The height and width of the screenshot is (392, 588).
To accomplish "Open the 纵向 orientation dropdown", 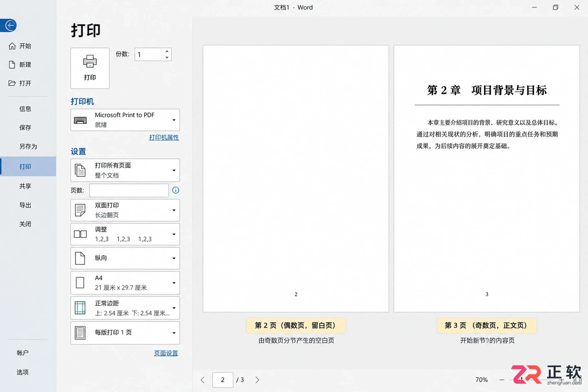I will tap(125, 258).
